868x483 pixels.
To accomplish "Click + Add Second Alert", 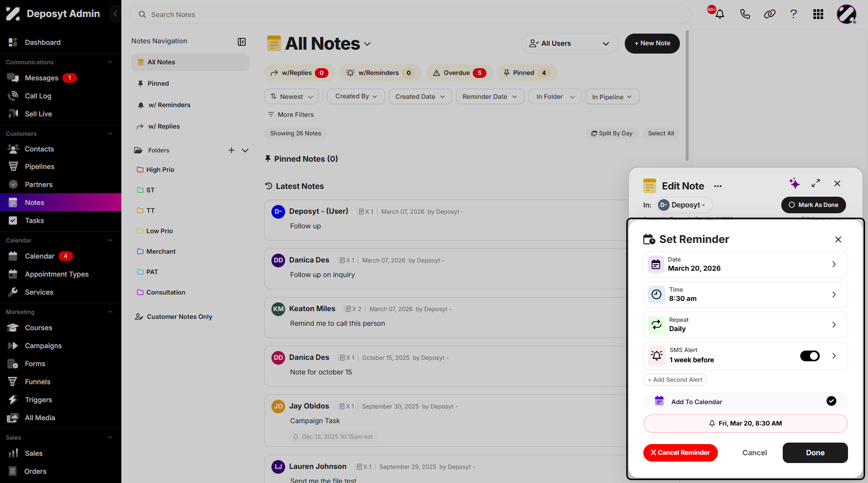I will pyautogui.click(x=675, y=380).
